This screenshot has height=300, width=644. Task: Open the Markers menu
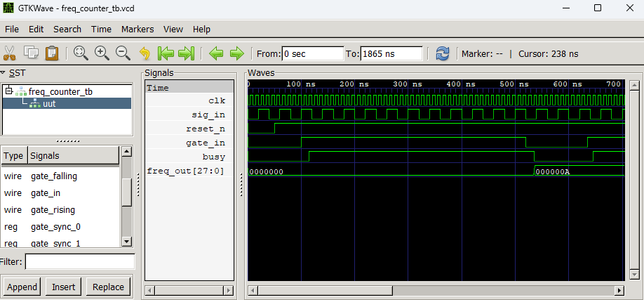pos(137,30)
